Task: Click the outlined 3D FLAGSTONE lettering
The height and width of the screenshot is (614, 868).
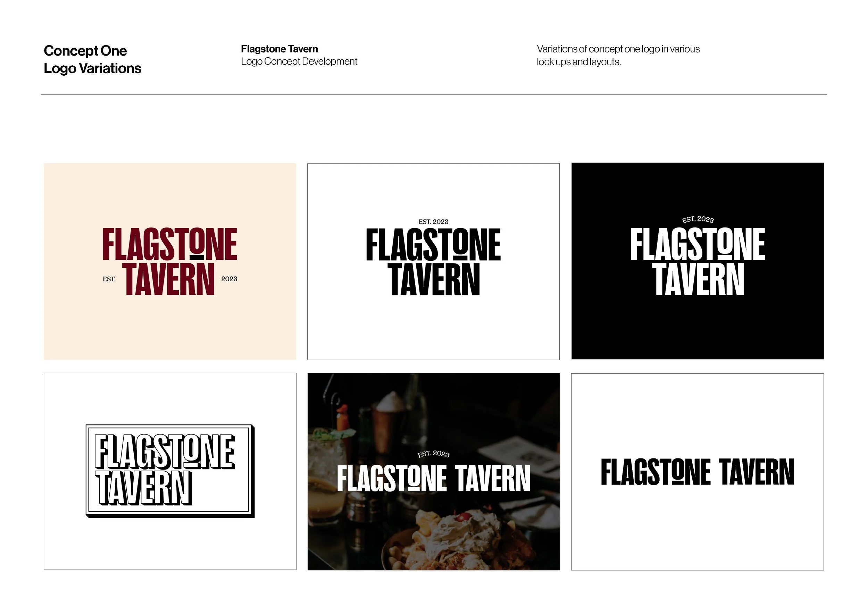Action: [165, 451]
